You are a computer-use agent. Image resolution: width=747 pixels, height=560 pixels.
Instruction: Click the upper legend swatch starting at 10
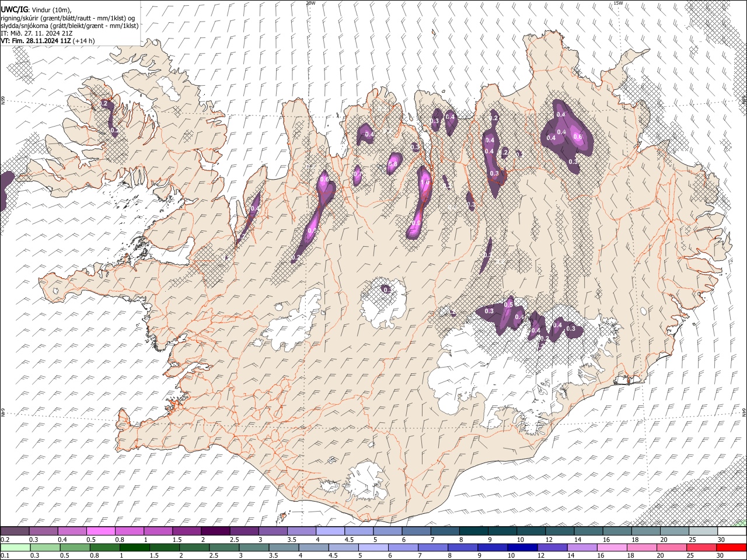point(530,531)
